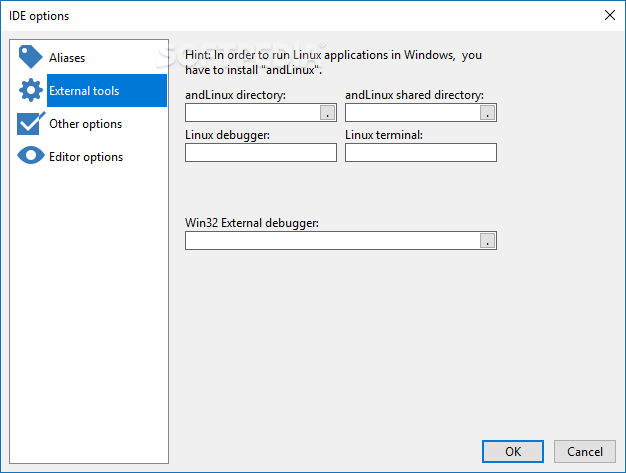626x473 pixels.
Task: Browse for andLinux directory
Action: (327, 113)
